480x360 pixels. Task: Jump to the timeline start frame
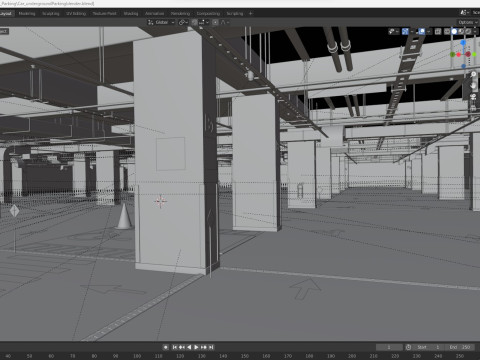tap(175, 347)
